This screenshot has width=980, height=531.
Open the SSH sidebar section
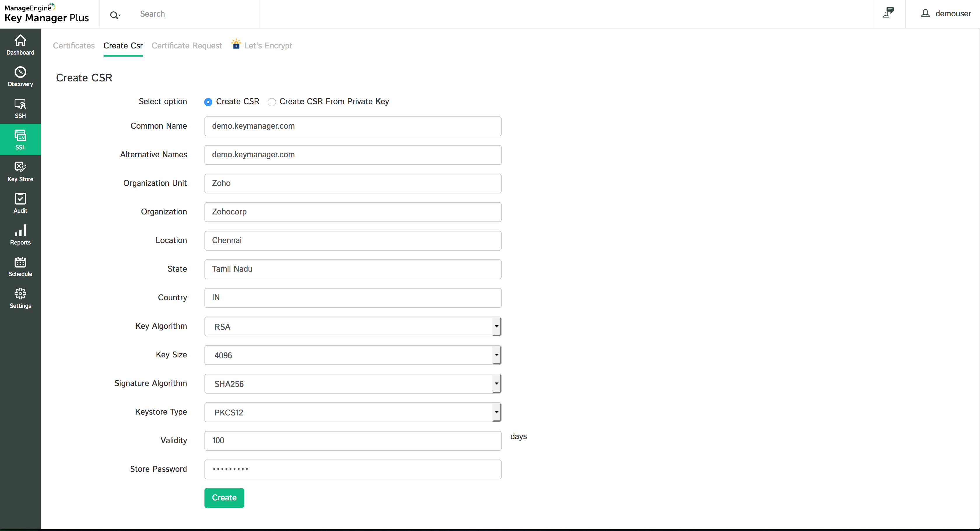(x=20, y=108)
